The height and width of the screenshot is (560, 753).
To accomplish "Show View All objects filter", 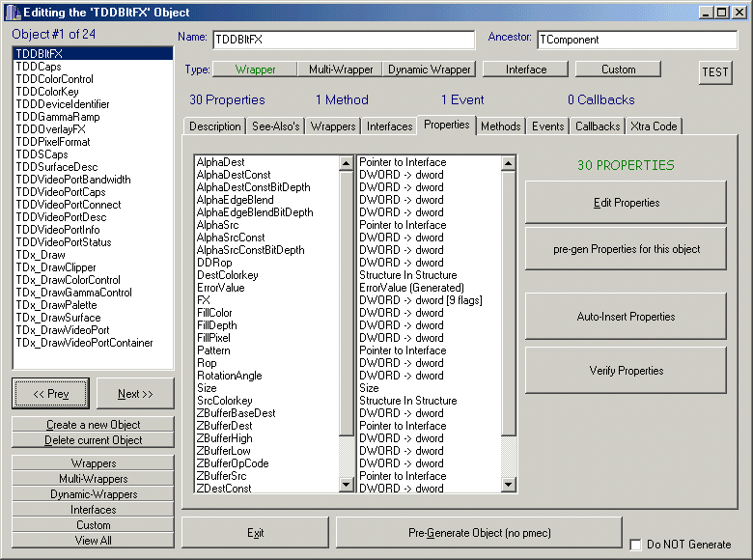I will 93,541.
